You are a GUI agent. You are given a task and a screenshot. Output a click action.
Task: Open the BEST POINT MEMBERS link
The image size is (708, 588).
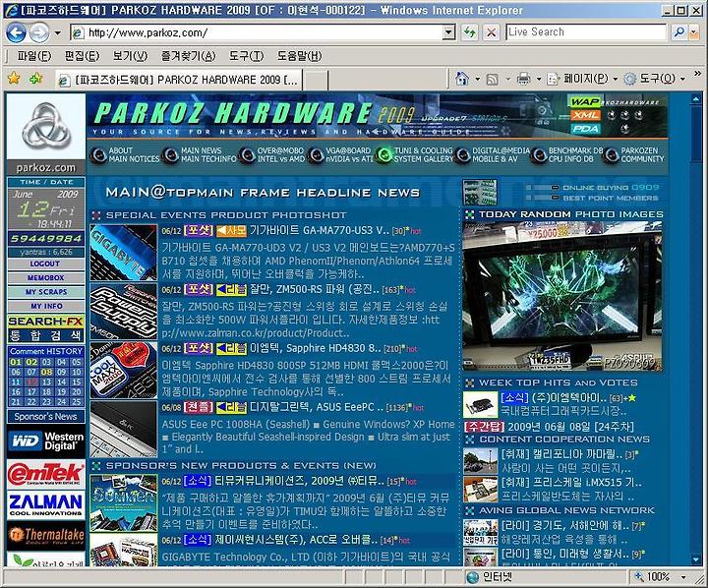pos(610,199)
